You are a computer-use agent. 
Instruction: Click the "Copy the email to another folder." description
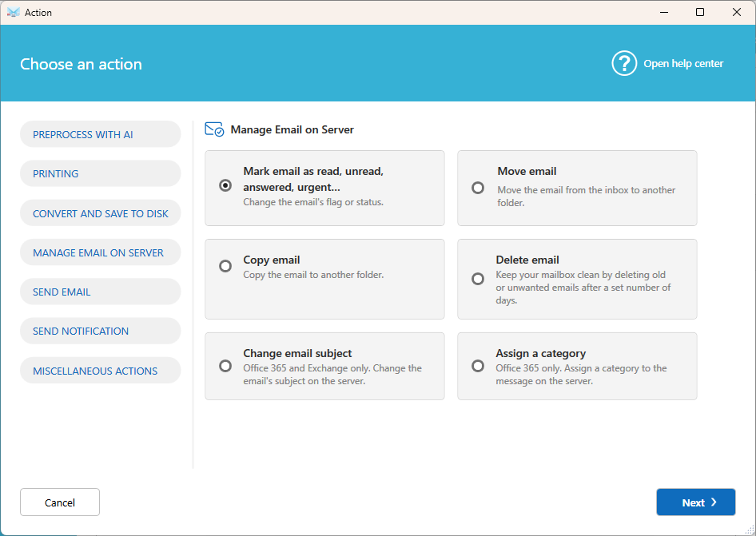313,275
